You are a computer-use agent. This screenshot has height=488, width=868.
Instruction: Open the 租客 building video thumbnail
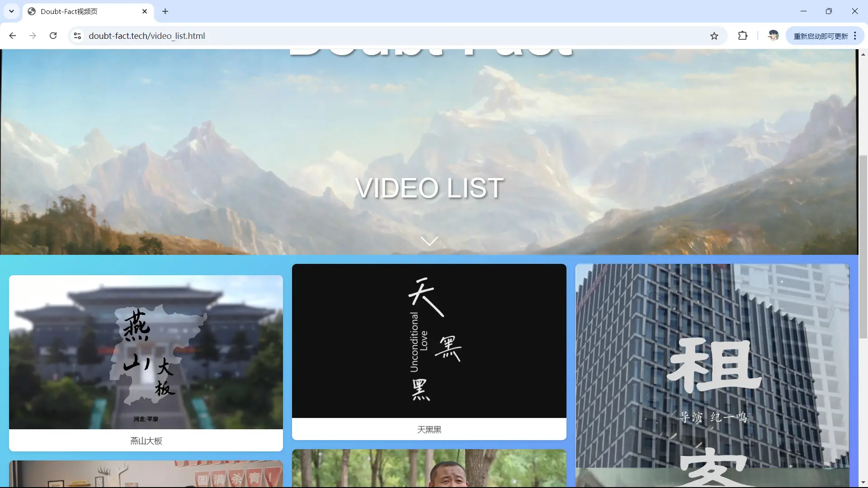click(712, 375)
